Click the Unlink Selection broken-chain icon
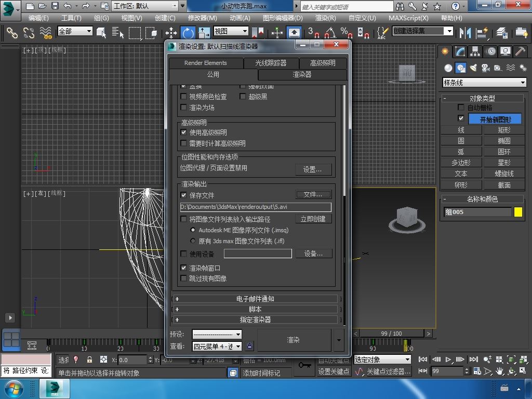 (29, 33)
